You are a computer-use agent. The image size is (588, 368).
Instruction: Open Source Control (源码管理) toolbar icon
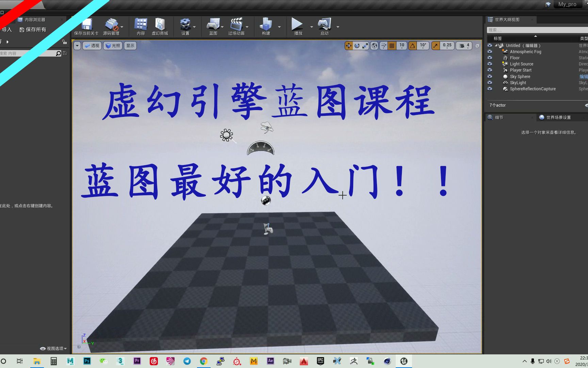pyautogui.click(x=111, y=27)
